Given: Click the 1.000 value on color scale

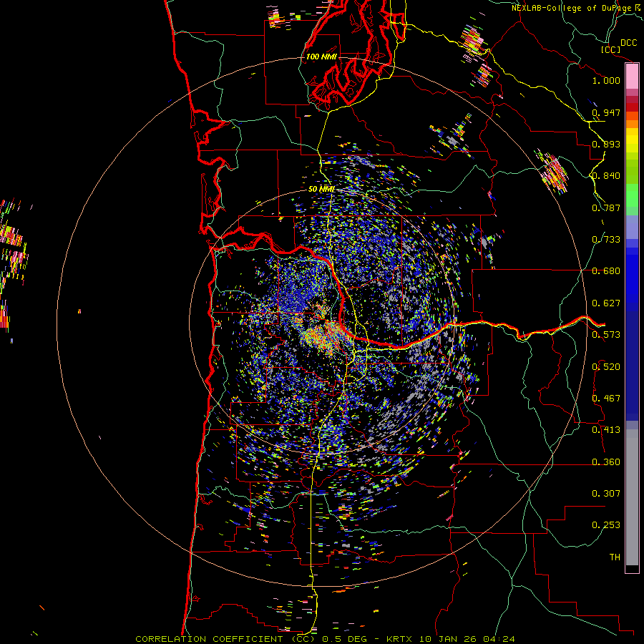Looking at the screenshot, I should (606, 80).
